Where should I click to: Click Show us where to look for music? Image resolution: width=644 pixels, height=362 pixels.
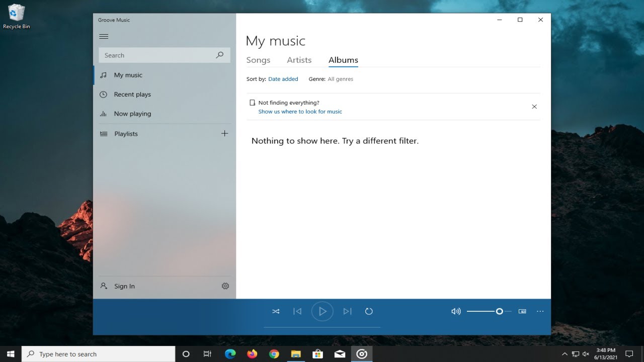[x=300, y=112]
